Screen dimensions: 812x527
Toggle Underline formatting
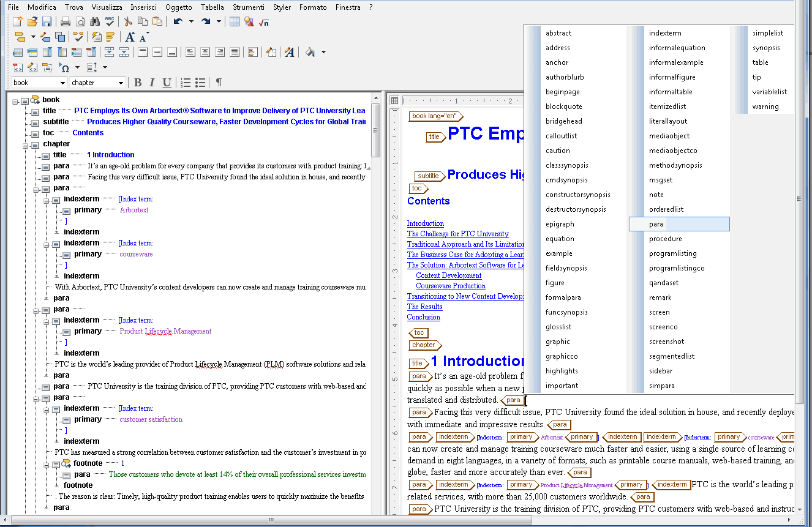click(x=167, y=83)
